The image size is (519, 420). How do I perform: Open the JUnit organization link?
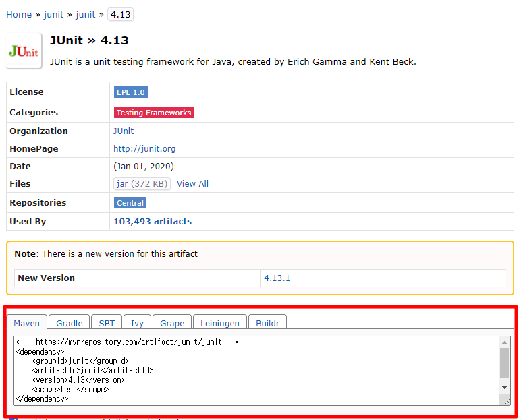pos(124,131)
